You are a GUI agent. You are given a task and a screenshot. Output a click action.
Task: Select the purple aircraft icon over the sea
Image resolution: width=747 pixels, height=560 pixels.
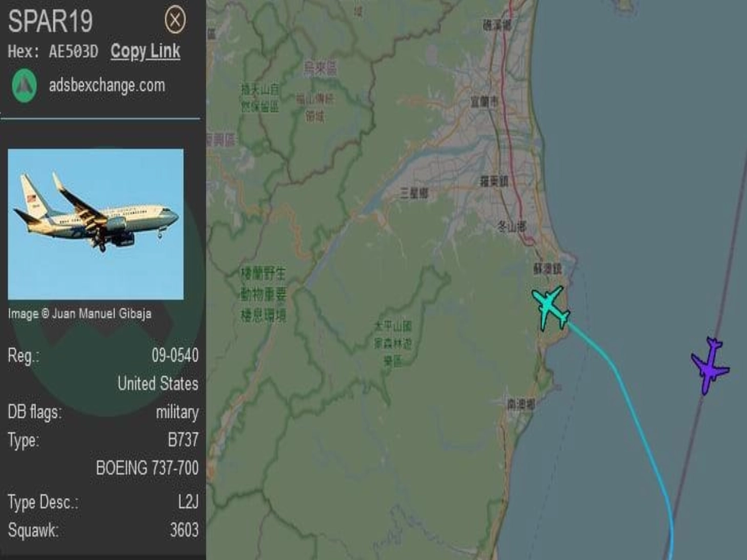[x=710, y=365]
